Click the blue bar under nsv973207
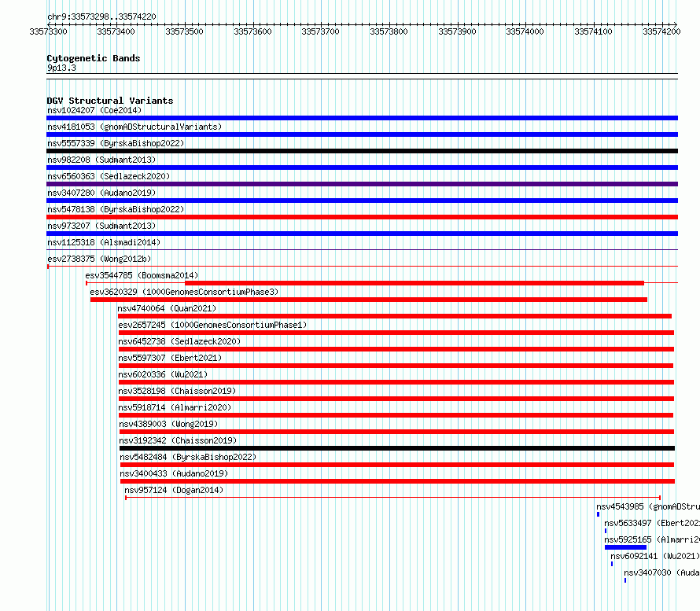The width and height of the screenshot is (700, 611). coord(362,234)
